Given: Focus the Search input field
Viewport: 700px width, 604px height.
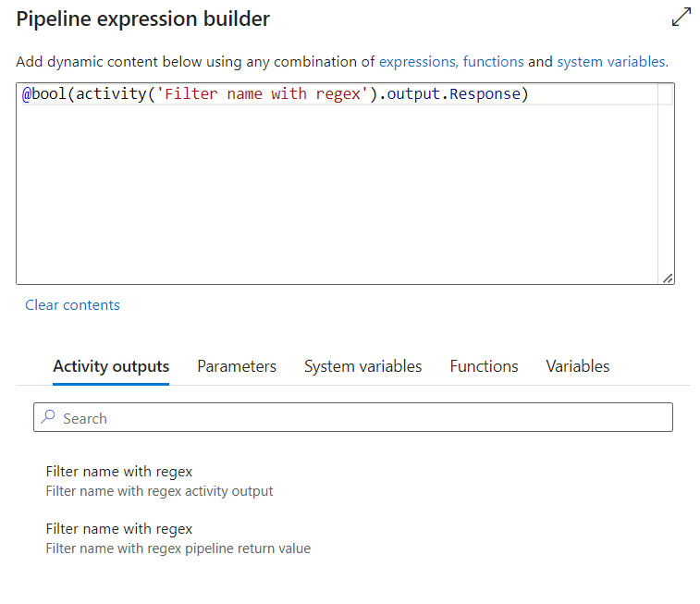Looking at the screenshot, I should (x=353, y=417).
